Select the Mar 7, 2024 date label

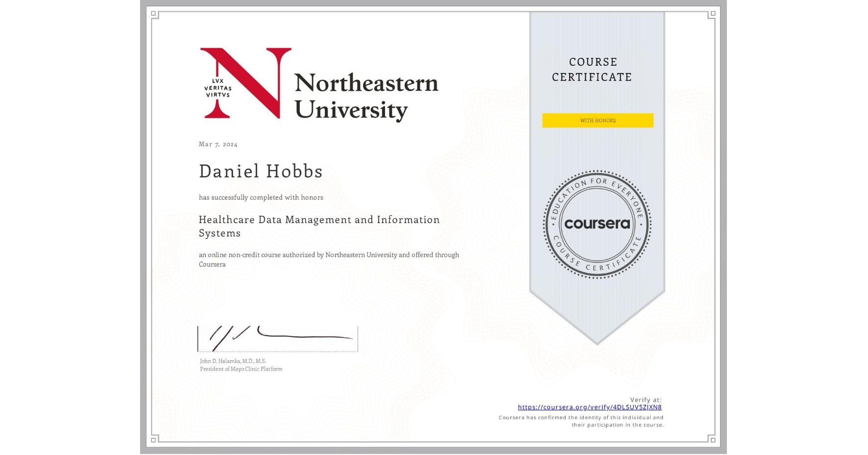(x=217, y=144)
